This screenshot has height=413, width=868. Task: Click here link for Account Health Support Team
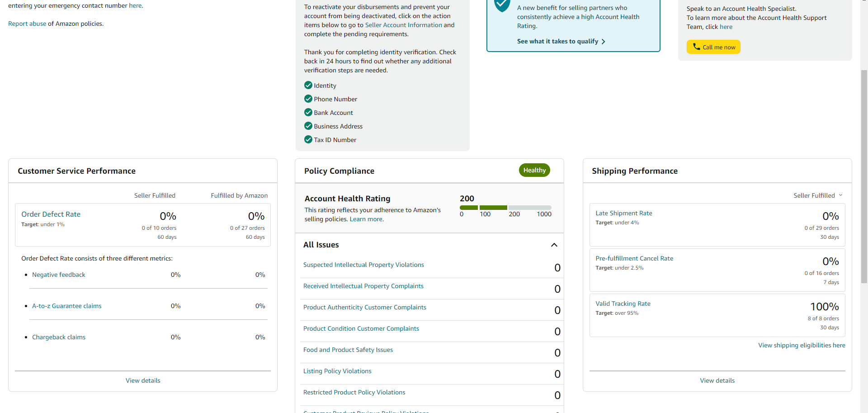726,27
